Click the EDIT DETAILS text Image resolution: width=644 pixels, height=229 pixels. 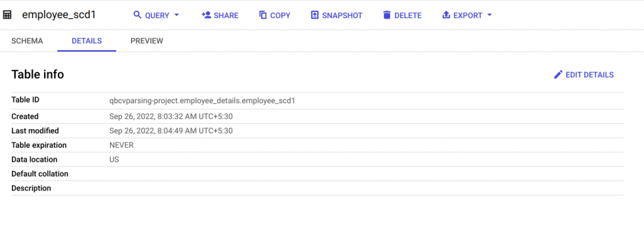(x=590, y=75)
